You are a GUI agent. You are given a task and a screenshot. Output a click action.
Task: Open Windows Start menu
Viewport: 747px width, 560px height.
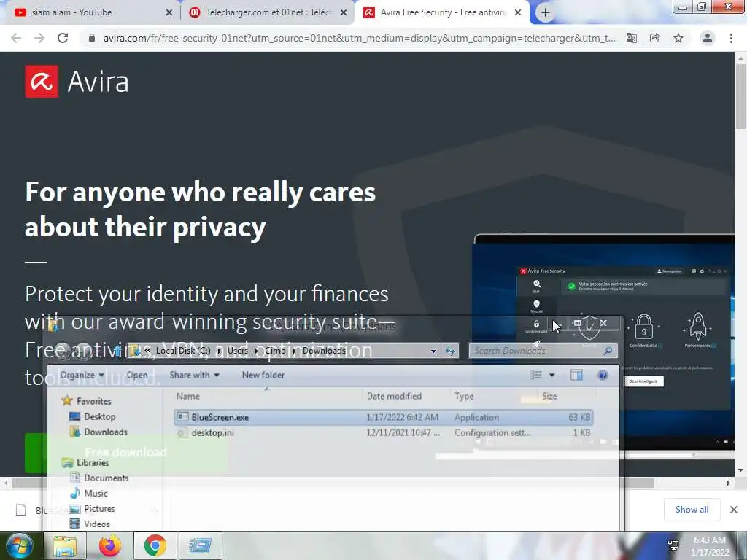19,545
